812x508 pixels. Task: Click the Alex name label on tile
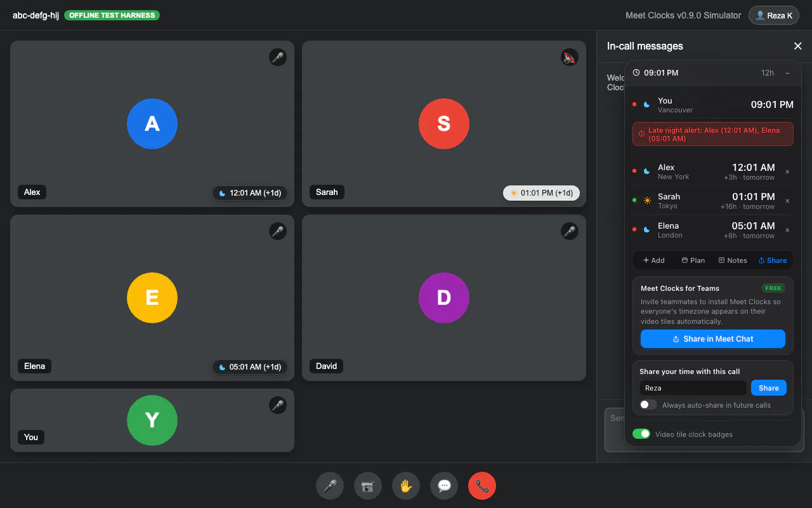pos(32,192)
